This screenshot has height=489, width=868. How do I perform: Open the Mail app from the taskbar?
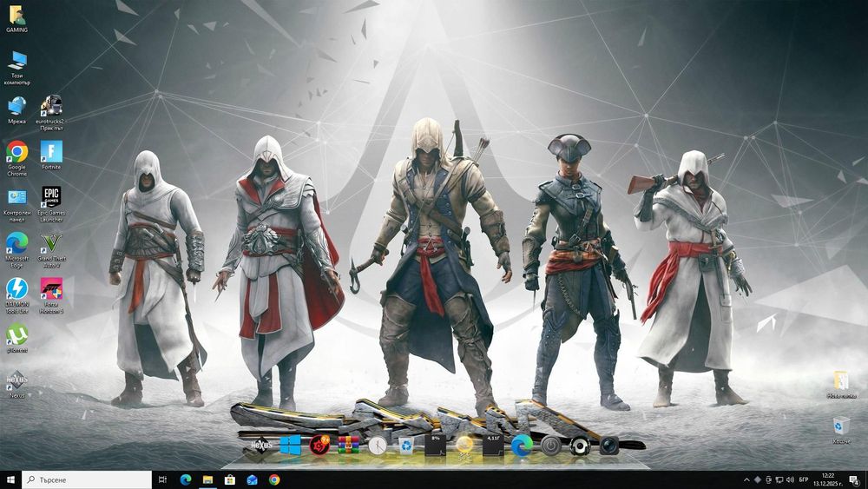(252, 479)
